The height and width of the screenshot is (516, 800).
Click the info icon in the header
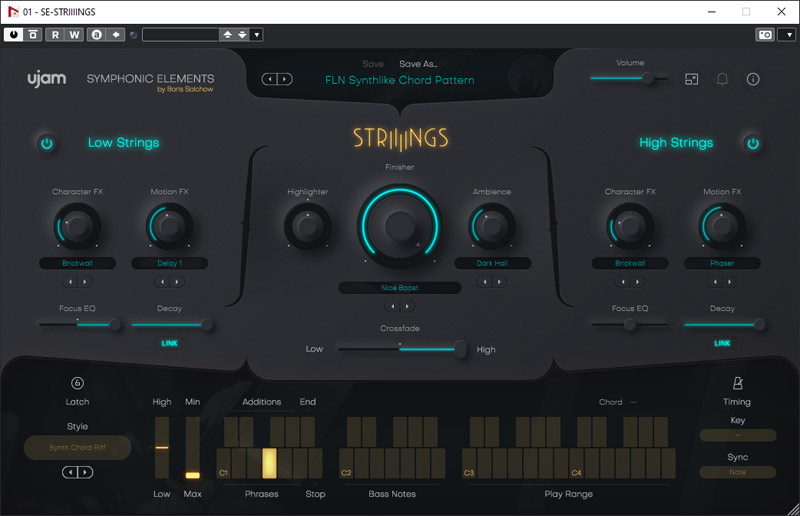coord(753,79)
